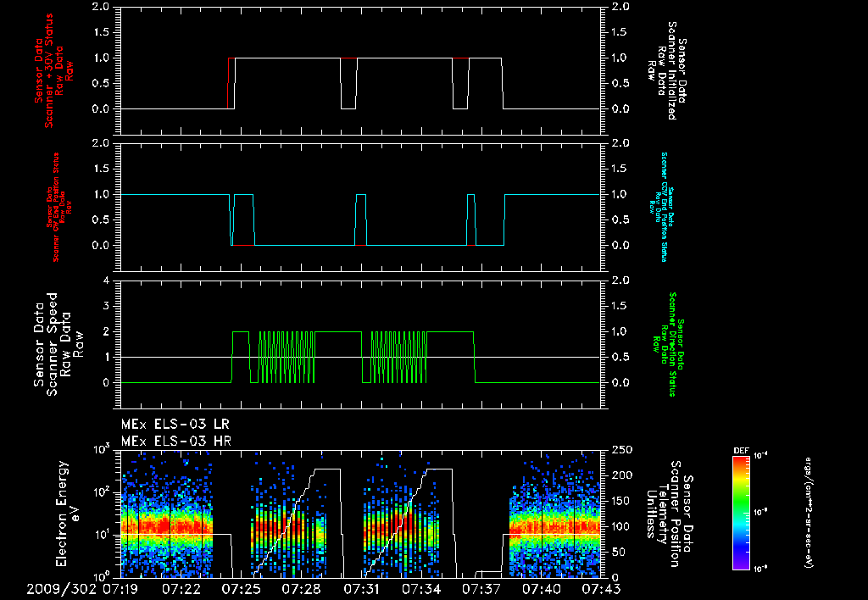Click the 250 scanner position tick label

point(621,450)
